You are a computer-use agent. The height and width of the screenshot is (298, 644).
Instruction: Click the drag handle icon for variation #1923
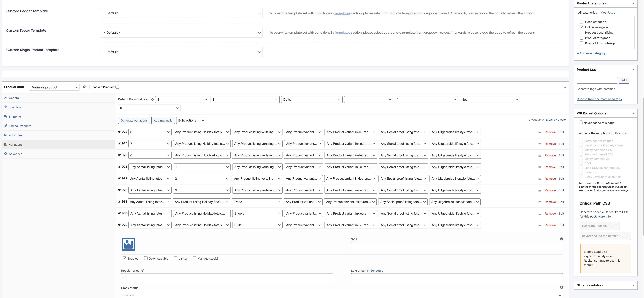click(x=539, y=132)
